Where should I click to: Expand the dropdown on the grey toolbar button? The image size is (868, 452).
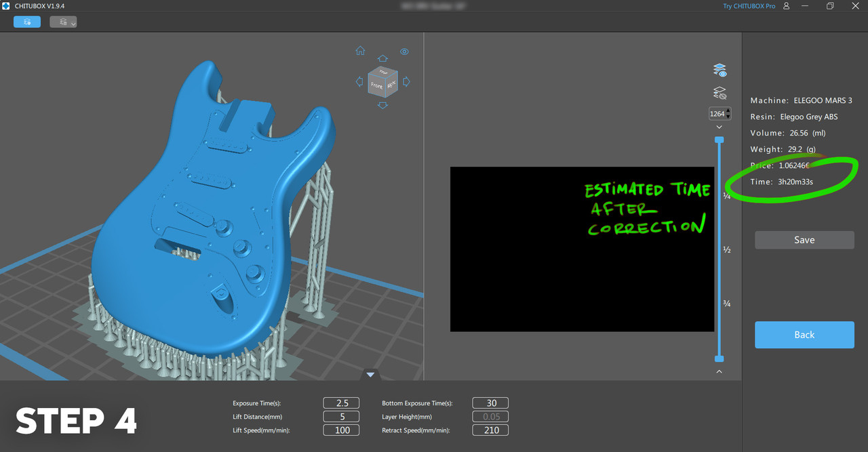(73, 22)
